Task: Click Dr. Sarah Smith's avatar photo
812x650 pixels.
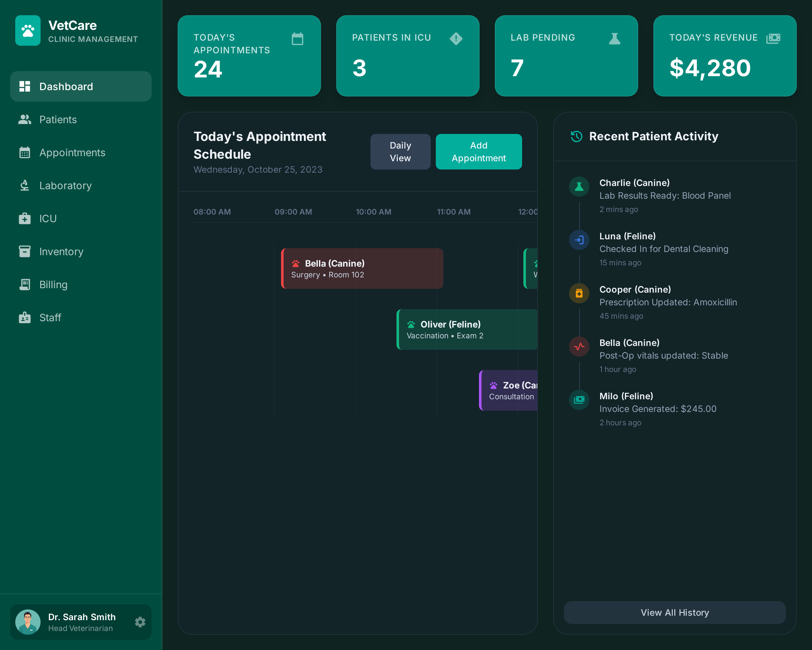Action: 28,622
